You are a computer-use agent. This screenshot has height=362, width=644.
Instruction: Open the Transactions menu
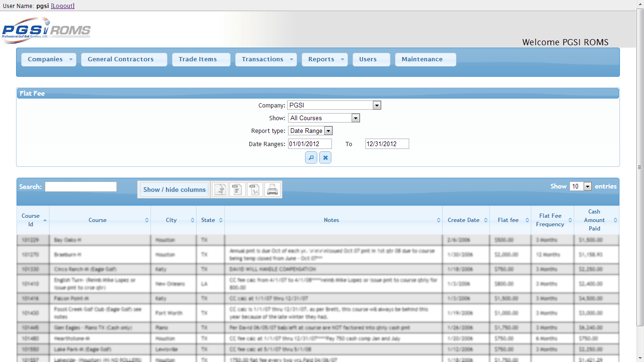[x=265, y=59]
